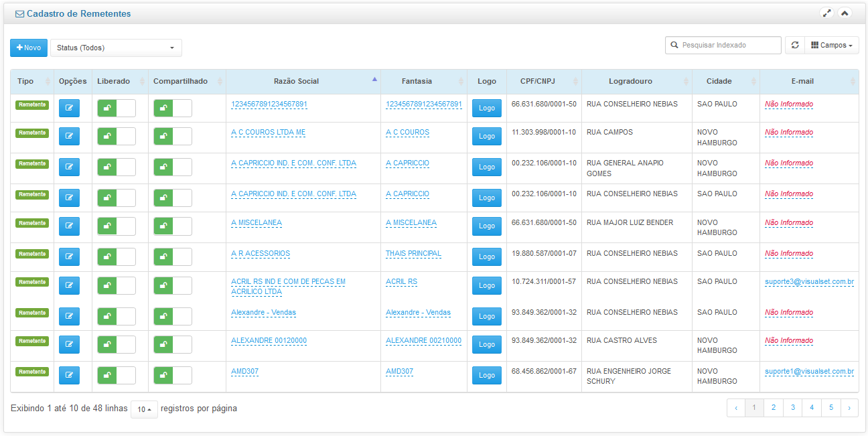Click the fullscreen expand panel icon
This screenshot has width=868, height=436.
pos(826,13)
